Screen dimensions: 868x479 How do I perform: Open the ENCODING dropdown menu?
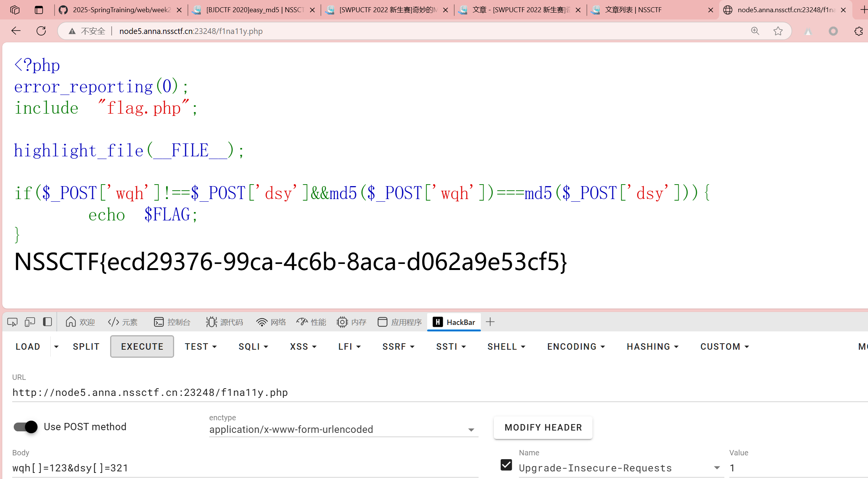click(576, 347)
